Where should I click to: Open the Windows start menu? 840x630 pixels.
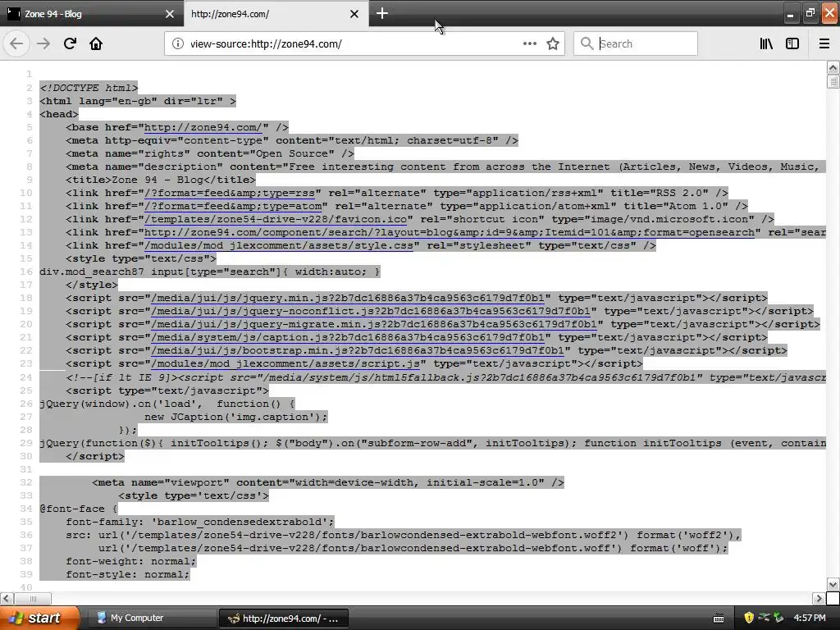coord(39,619)
